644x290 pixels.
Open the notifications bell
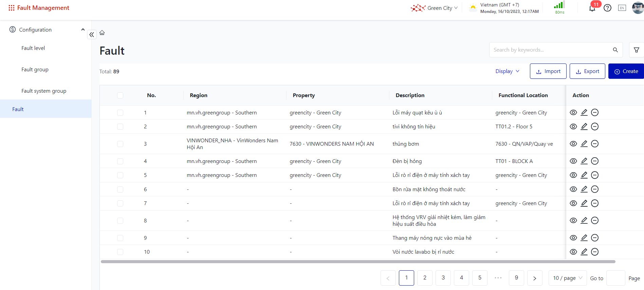[592, 8]
